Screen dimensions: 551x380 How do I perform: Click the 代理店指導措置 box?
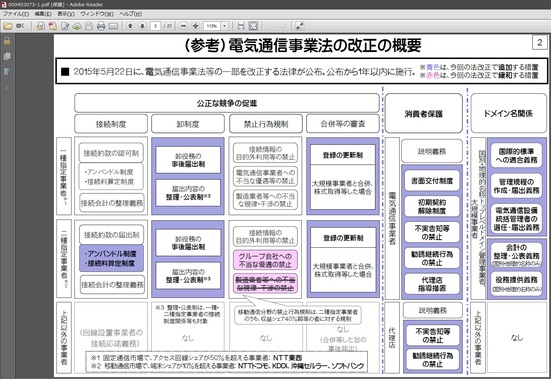[x=432, y=284]
